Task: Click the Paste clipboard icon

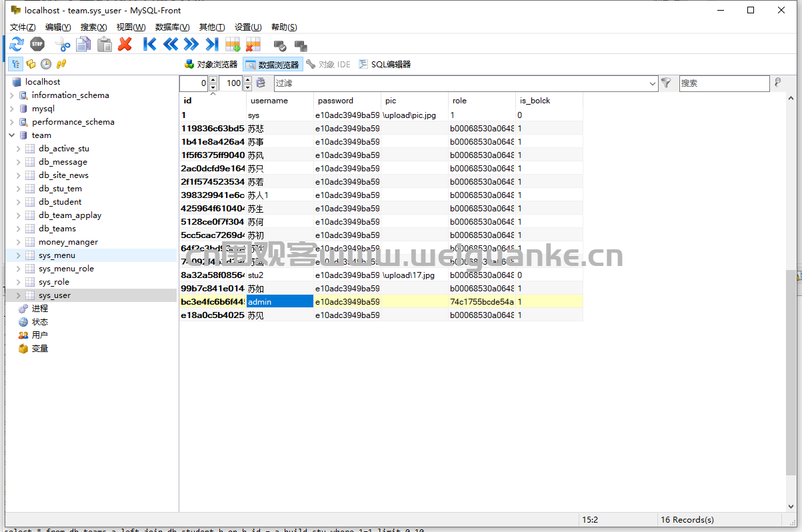Action: coord(105,45)
